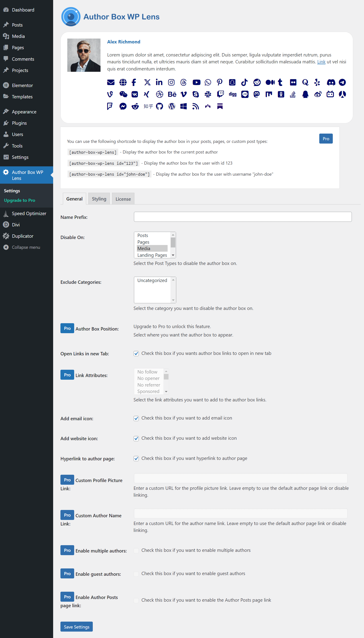Click the WordPress social icon

(172, 106)
